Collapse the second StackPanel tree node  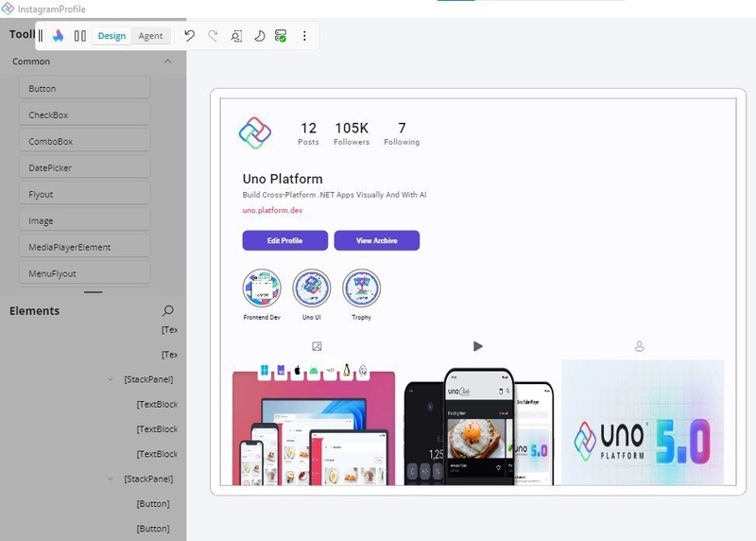[111, 479]
